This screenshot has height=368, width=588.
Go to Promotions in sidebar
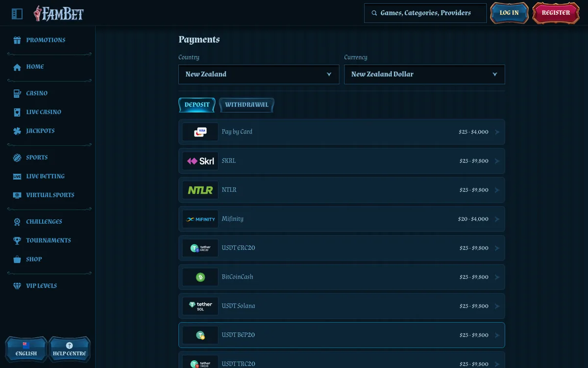click(46, 40)
